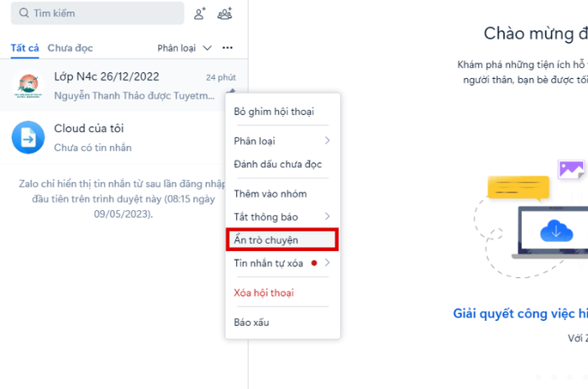Image resolution: width=588 pixels, height=389 pixels.
Task: Select Đánh dấu chưa đọc option
Action: [x=277, y=164]
